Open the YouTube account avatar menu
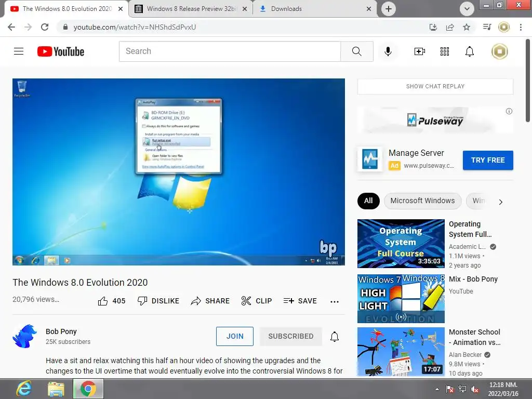 pos(499,51)
